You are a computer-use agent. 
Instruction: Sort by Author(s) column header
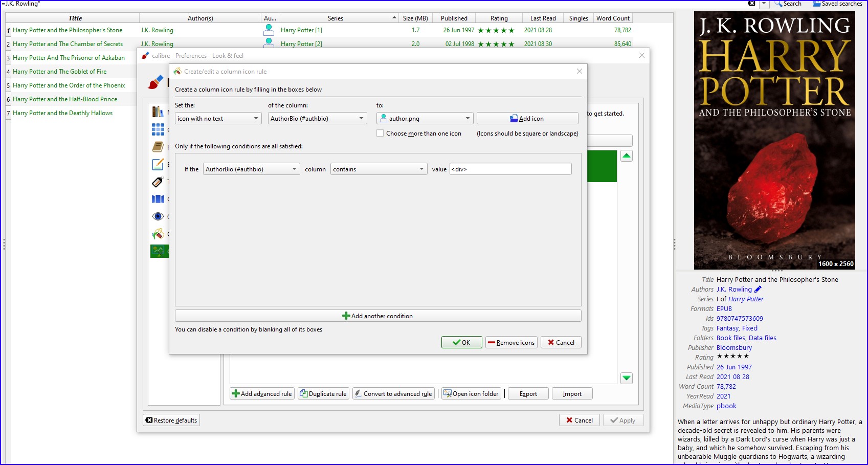(x=201, y=18)
